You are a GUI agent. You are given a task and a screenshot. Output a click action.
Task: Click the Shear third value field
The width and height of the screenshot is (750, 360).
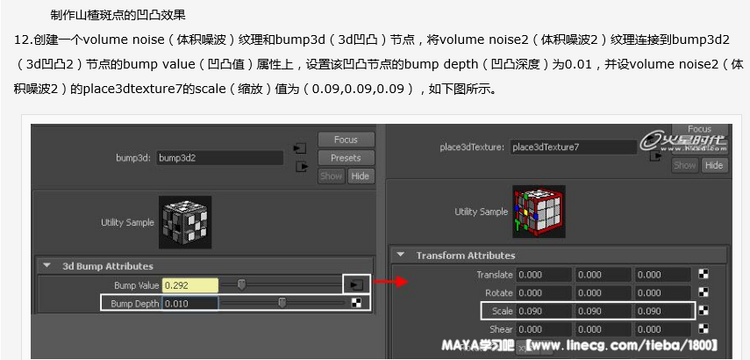(x=663, y=329)
